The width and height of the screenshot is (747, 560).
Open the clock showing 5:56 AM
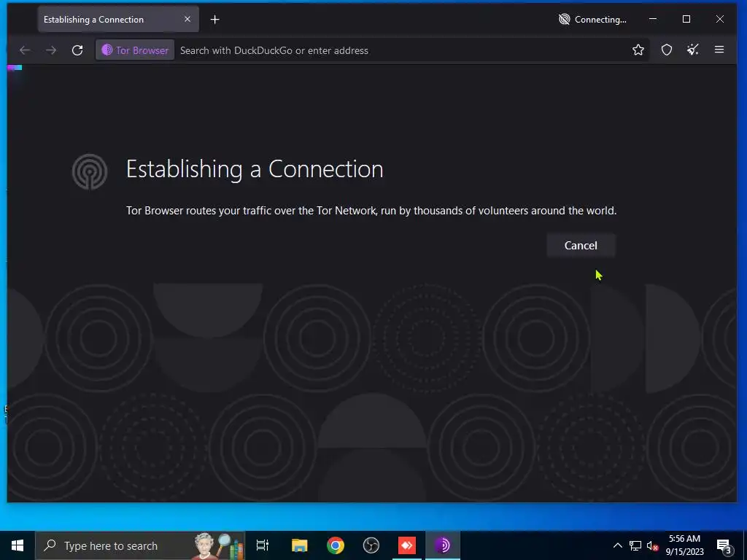pos(684,545)
